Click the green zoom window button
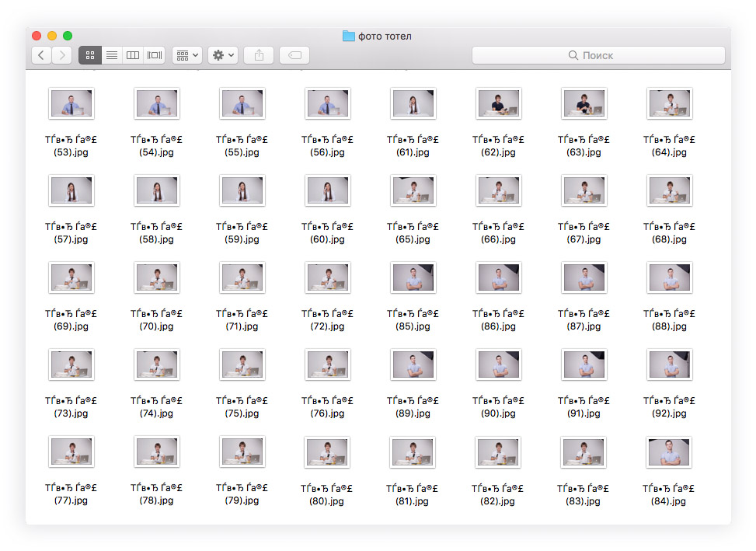The image size is (756, 551). (x=68, y=36)
